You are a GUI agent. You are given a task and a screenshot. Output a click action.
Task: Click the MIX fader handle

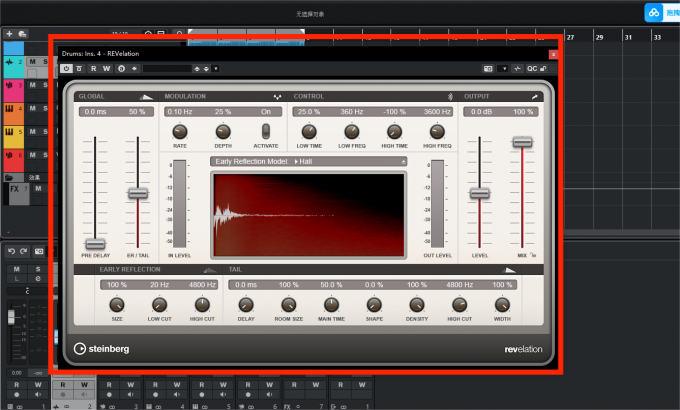pos(522,142)
